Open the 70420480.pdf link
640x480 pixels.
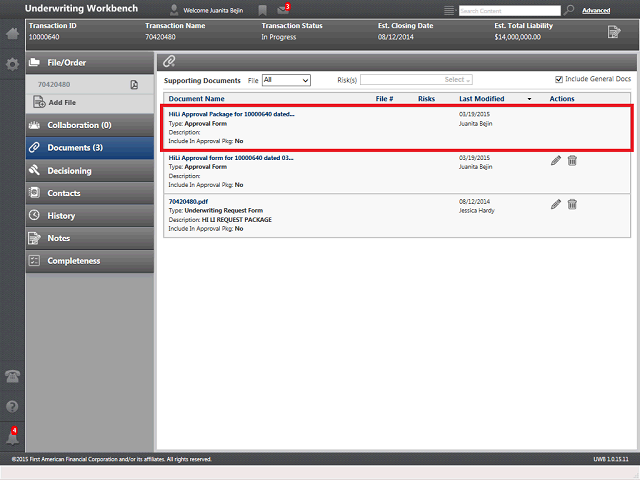coord(188,202)
